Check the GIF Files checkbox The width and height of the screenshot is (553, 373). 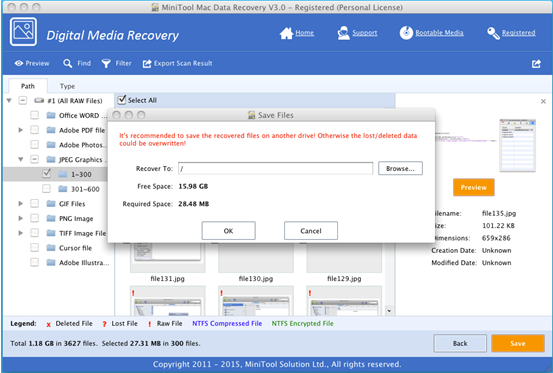coord(35,203)
